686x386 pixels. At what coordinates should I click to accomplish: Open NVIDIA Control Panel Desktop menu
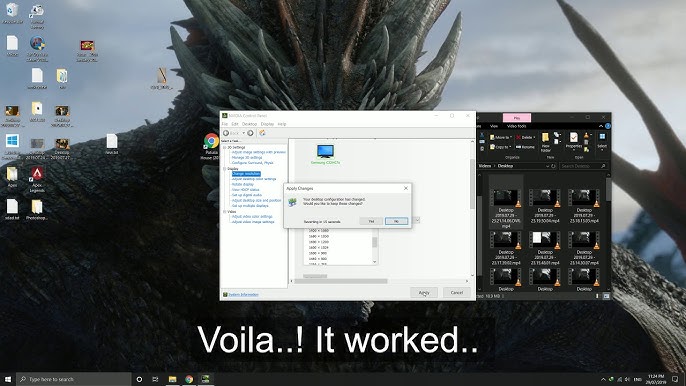(249, 124)
